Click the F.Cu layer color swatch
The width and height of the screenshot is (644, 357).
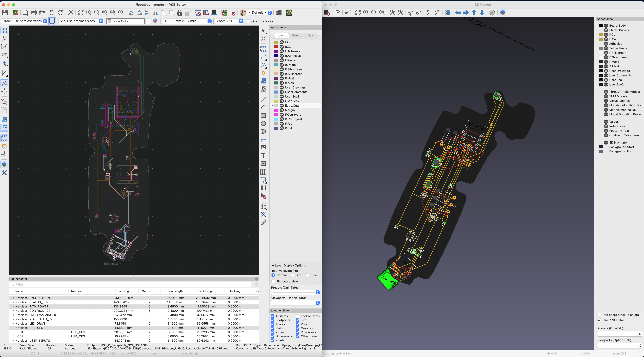coord(276,42)
